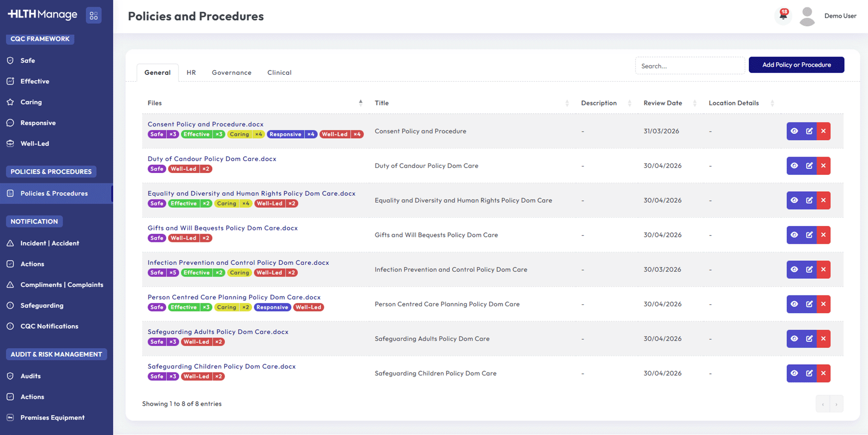Delete the Duty of Candour policy row
This screenshot has height=435, width=868.
[x=823, y=166]
